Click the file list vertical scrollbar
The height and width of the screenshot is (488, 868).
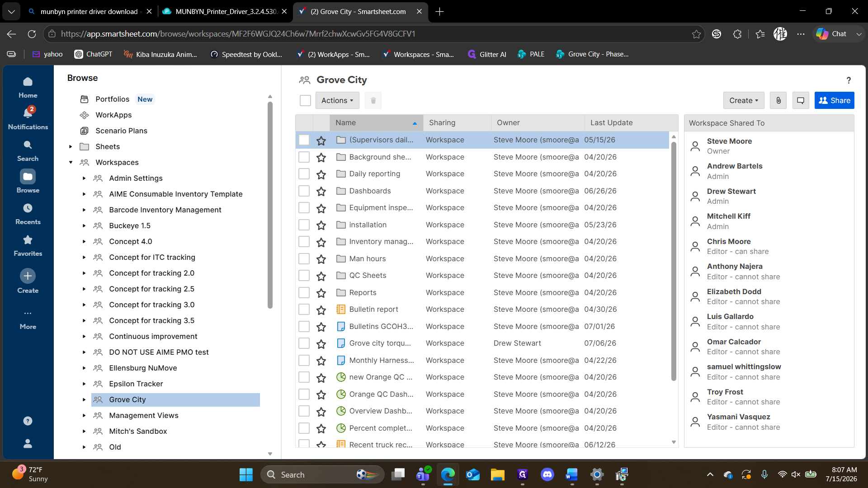pyautogui.click(x=674, y=261)
